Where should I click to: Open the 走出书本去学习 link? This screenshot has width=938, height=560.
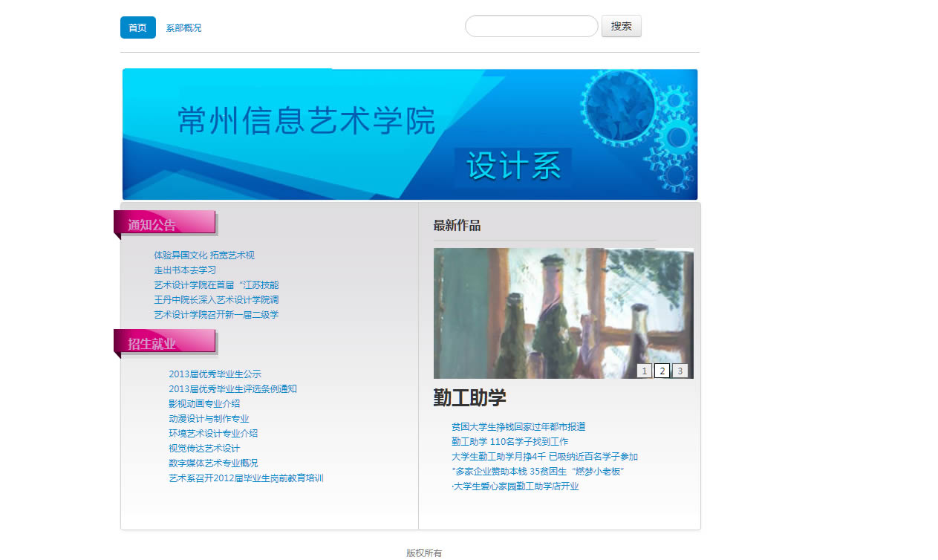click(x=185, y=270)
